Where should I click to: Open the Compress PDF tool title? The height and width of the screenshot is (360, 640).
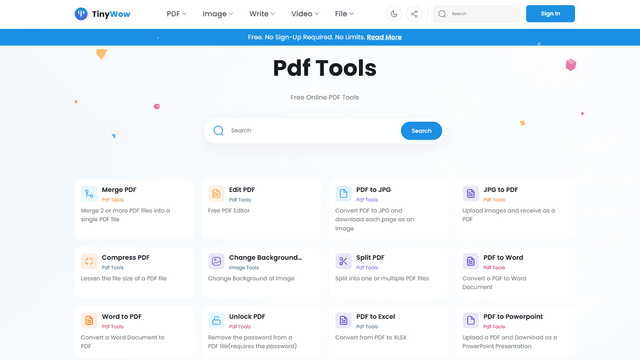[126, 258]
